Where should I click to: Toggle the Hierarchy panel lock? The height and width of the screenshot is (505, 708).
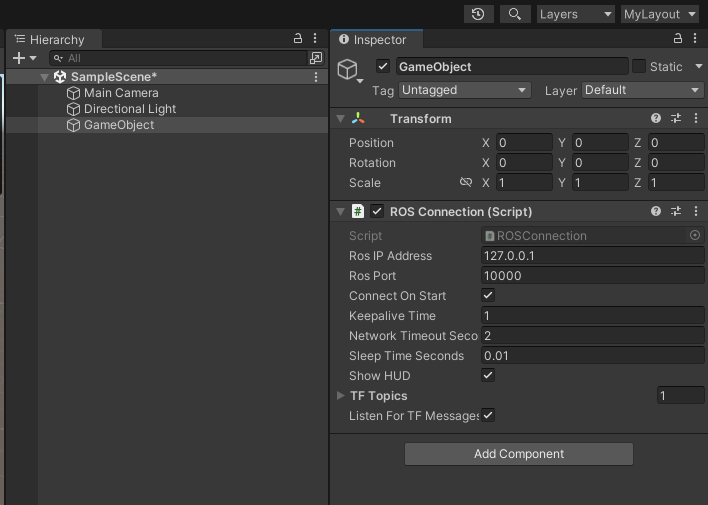click(298, 38)
